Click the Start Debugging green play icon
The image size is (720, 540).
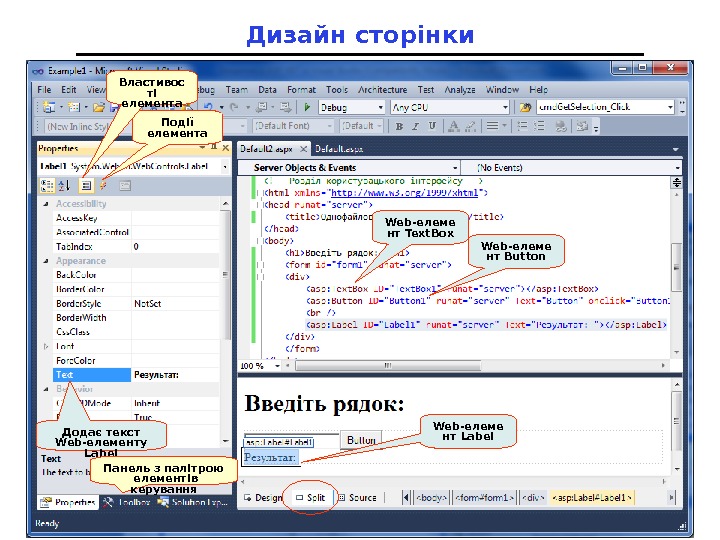click(307, 107)
